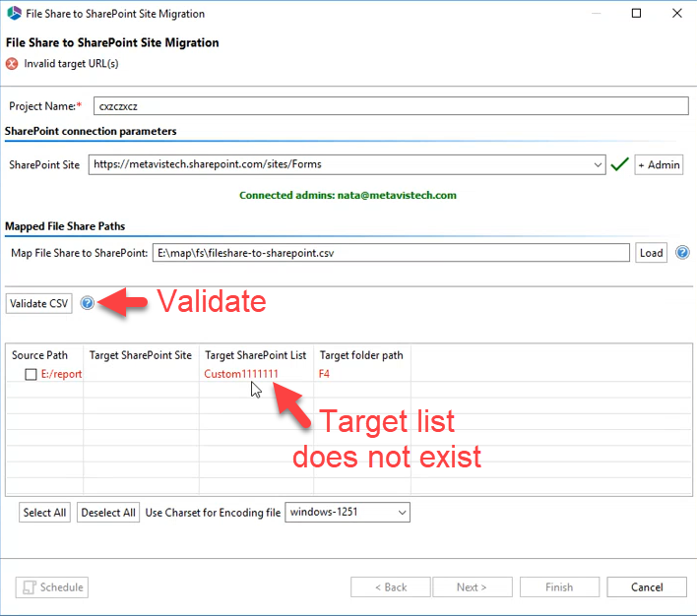Focus the Map File Share path field
Image resolution: width=697 pixels, height=616 pixels.
coord(391,253)
